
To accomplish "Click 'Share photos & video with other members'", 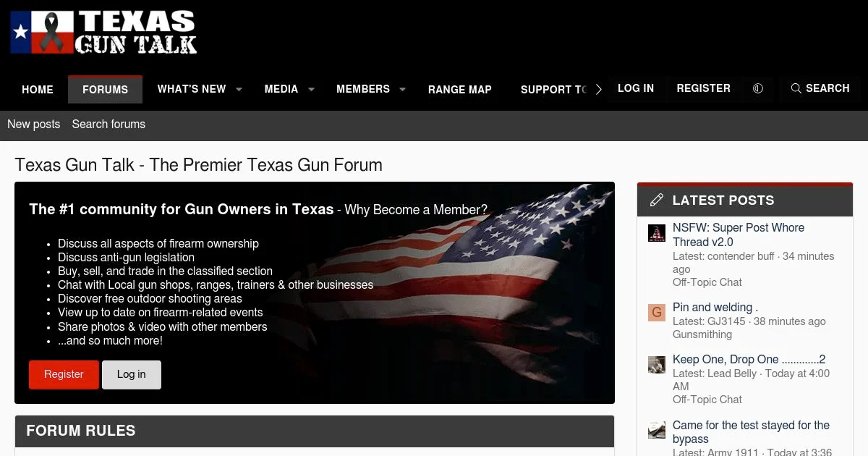I will coord(163,326).
